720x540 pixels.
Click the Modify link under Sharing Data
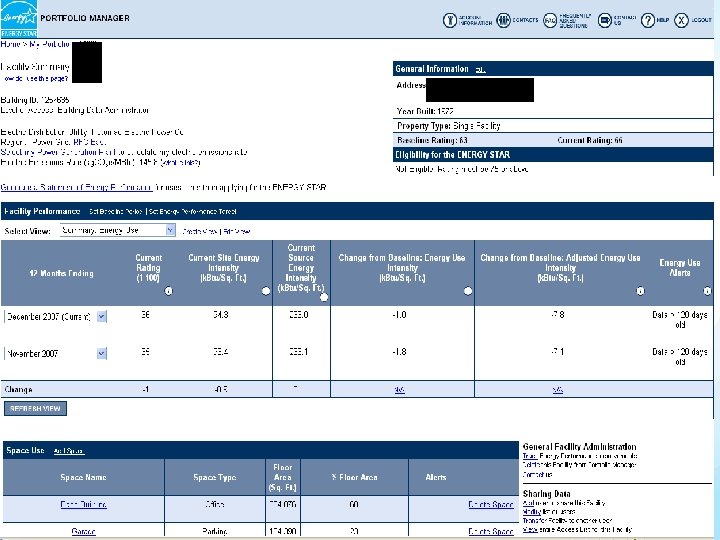(532, 512)
